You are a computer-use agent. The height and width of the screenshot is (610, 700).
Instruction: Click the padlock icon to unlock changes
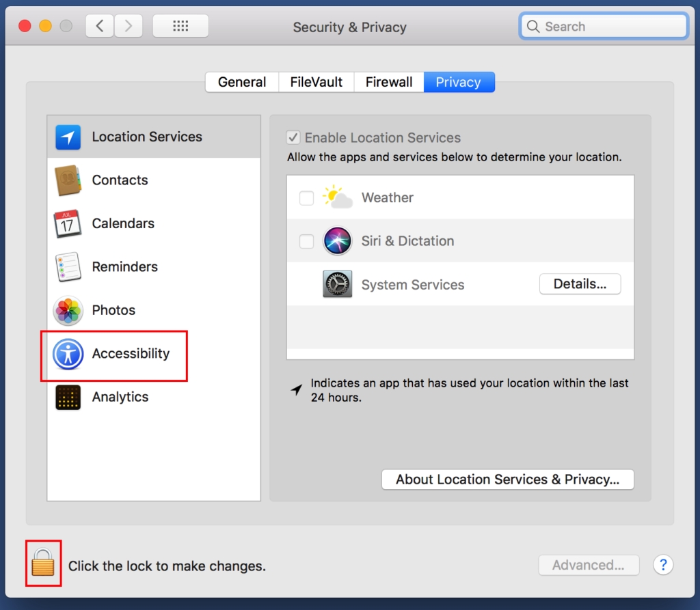(x=43, y=564)
